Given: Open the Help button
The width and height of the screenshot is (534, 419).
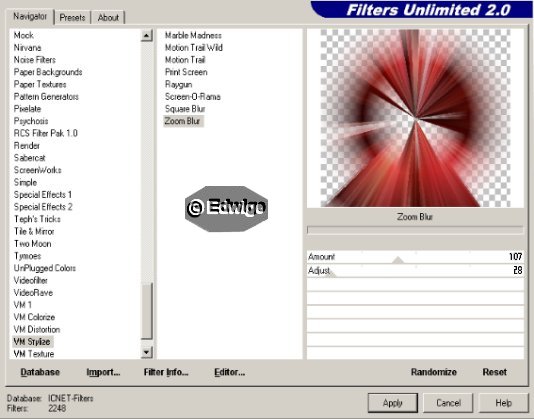Looking at the screenshot, I should point(503,403).
